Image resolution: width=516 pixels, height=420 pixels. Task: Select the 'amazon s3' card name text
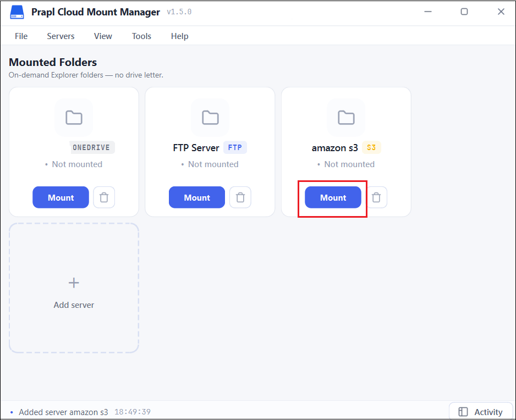tap(334, 148)
